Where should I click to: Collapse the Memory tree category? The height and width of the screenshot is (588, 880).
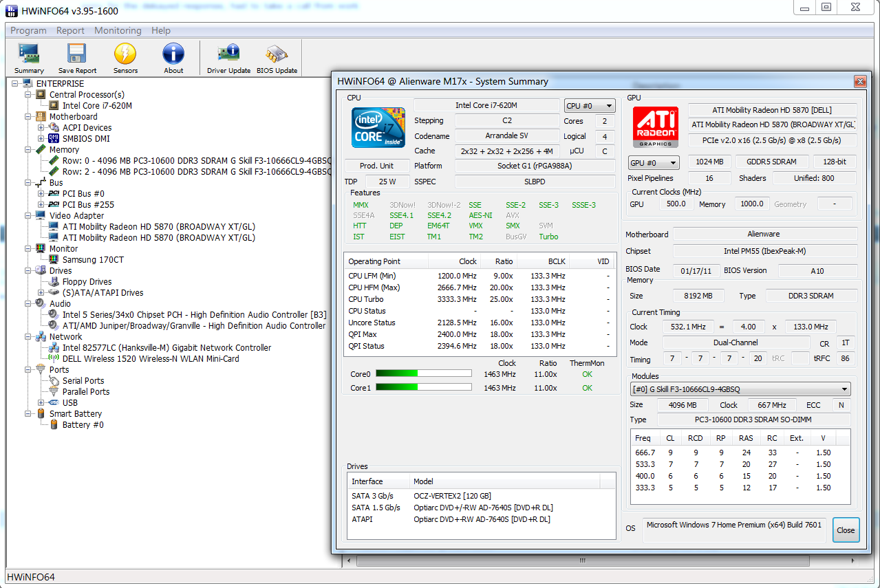pos(28,149)
